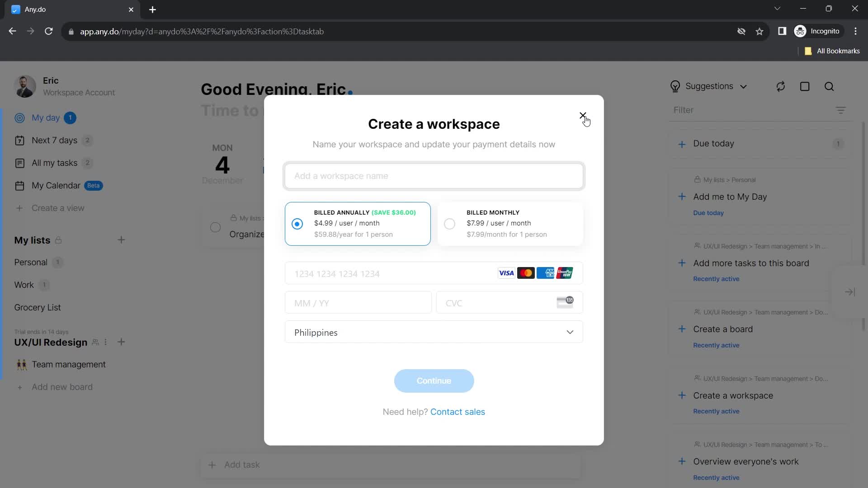This screenshot has height=488, width=868.
Task: Click the My Calendar Beta sidebar icon
Action: (x=20, y=185)
